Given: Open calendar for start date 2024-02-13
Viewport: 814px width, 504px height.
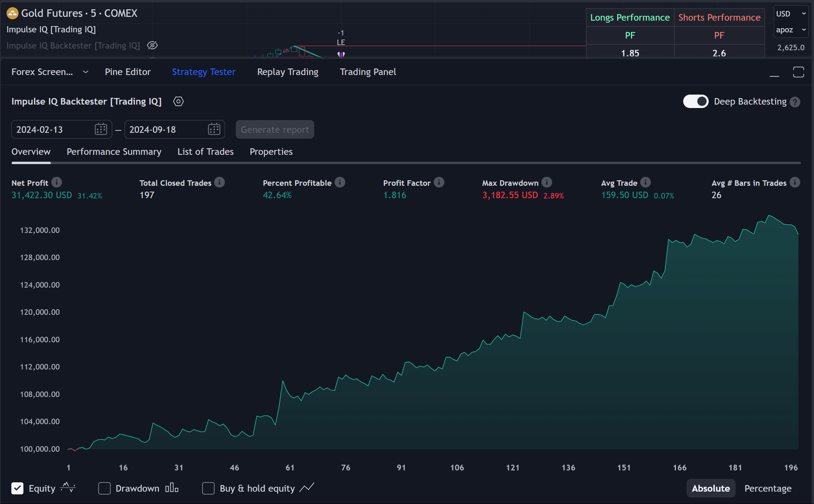Looking at the screenshot, I should tap(101, 129).
